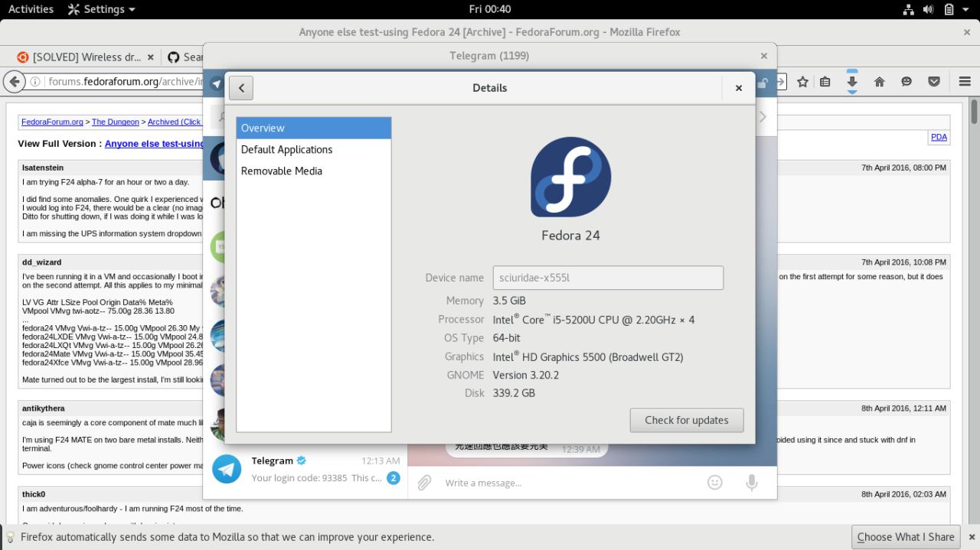The image size is (980, 550).
Task: Open the Pocket icon in Firefox toolbar
Action: (934, 82)
